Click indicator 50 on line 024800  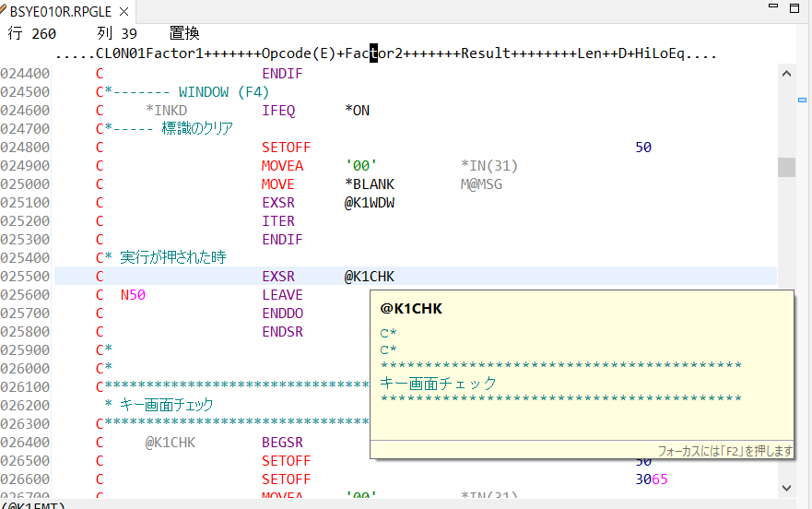coord(643,148)
